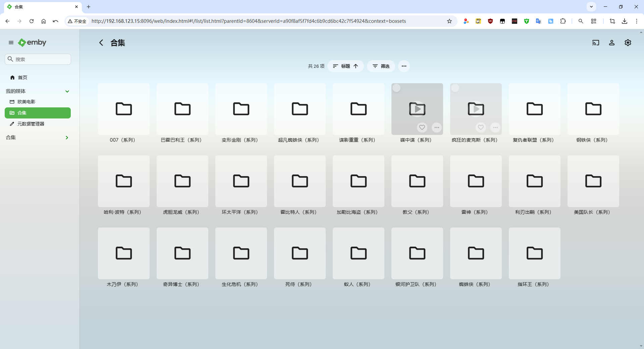Open the 变形金刚（系列） folder
Screen dimensions: 644x349
point(241,109)
